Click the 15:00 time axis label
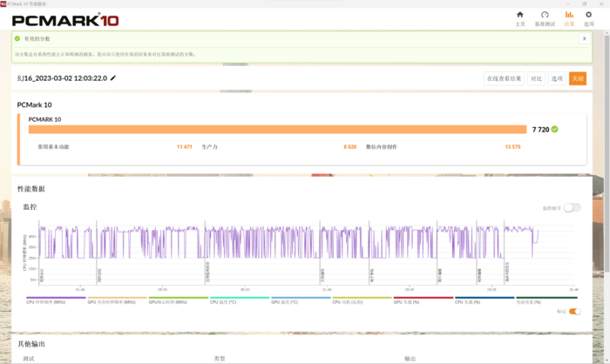The width and height of the screenshot is (610, 364). click(410, 290)
